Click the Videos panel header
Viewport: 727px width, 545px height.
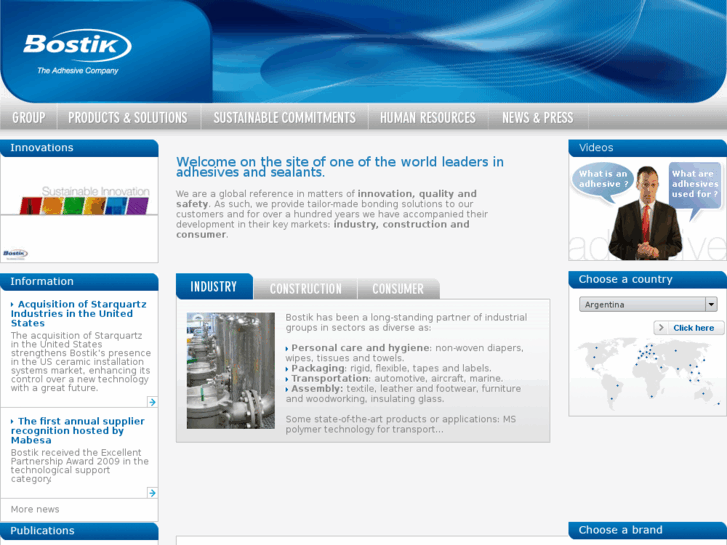click(x=647, y=148)
